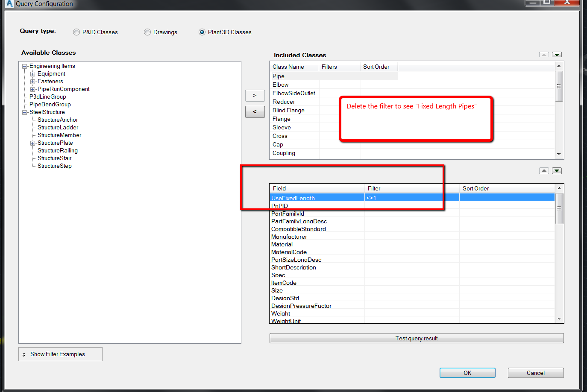Click the down arrow above Included Classes
The height and width of the screenshot is (392, 587).
(557, 55)
